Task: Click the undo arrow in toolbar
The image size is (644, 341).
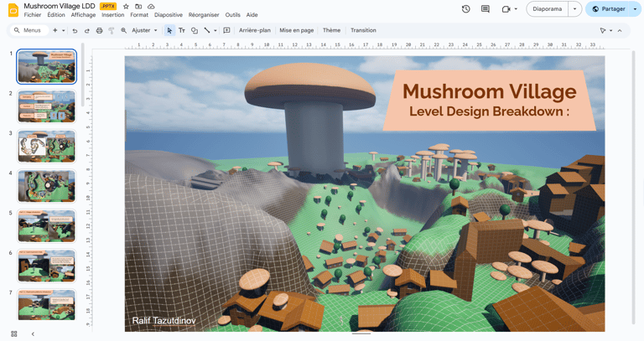Action: [x=75, y=30]
